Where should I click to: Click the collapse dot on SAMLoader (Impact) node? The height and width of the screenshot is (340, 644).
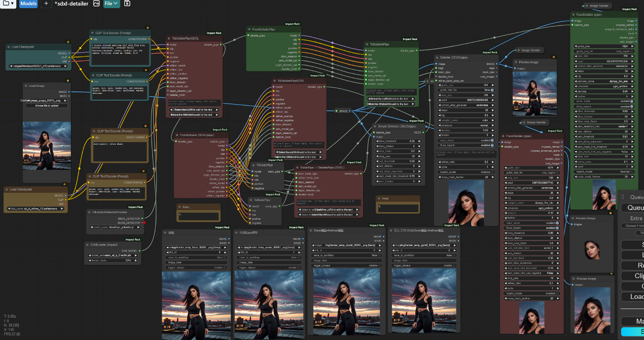pyautogui.click(x=88, y=245)
